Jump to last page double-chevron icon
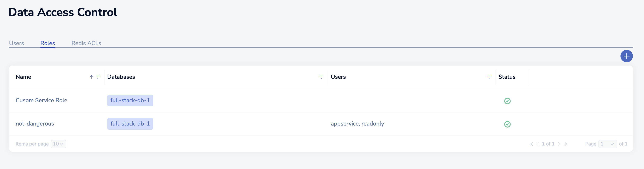Viewport: 644px width, 169px height. pos(565,144)
